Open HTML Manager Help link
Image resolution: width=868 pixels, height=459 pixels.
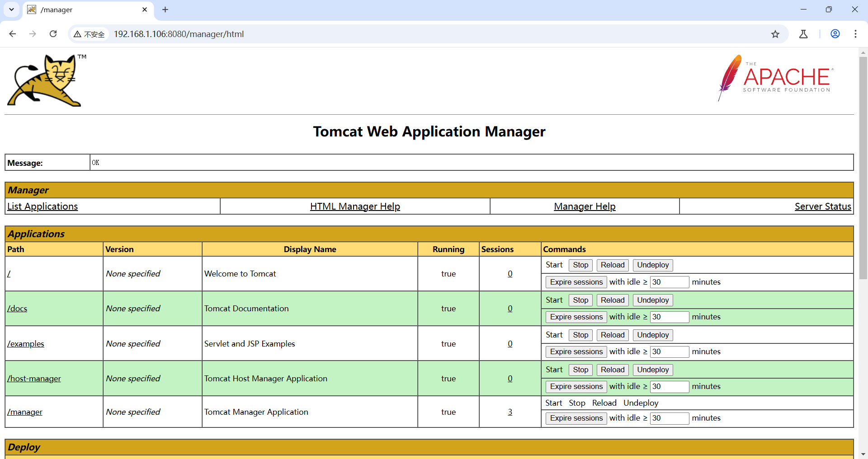pyautogui.click(x=355, y=206)
